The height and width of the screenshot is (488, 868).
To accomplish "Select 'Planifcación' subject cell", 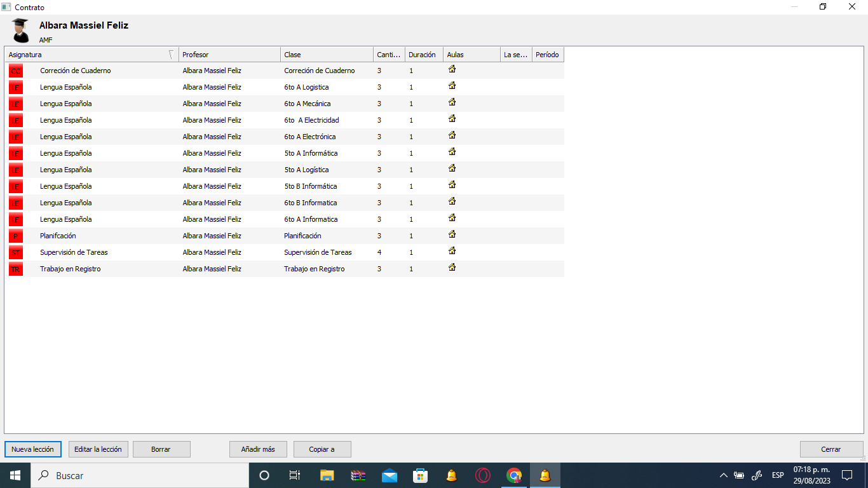I will 58,236.
